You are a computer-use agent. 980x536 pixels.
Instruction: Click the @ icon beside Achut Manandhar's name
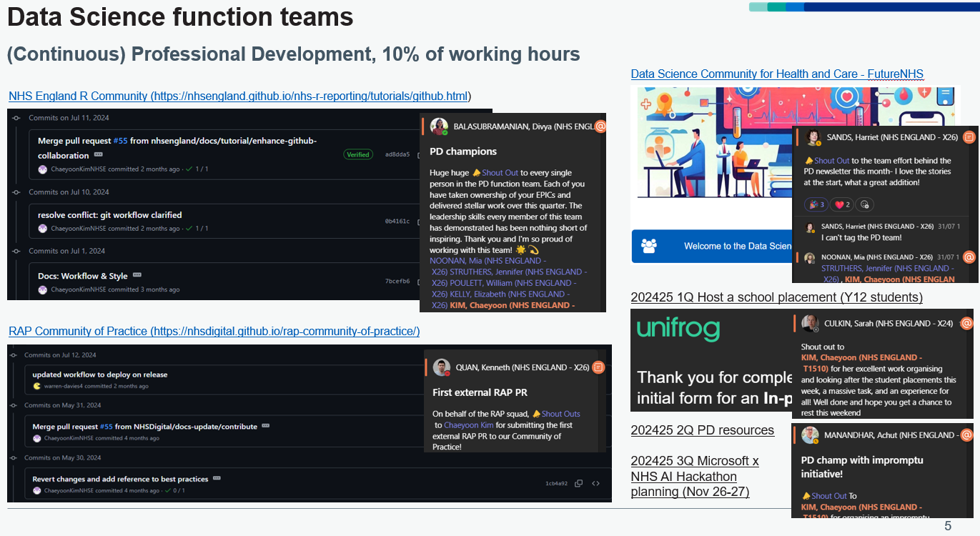(x=966, y=435)
